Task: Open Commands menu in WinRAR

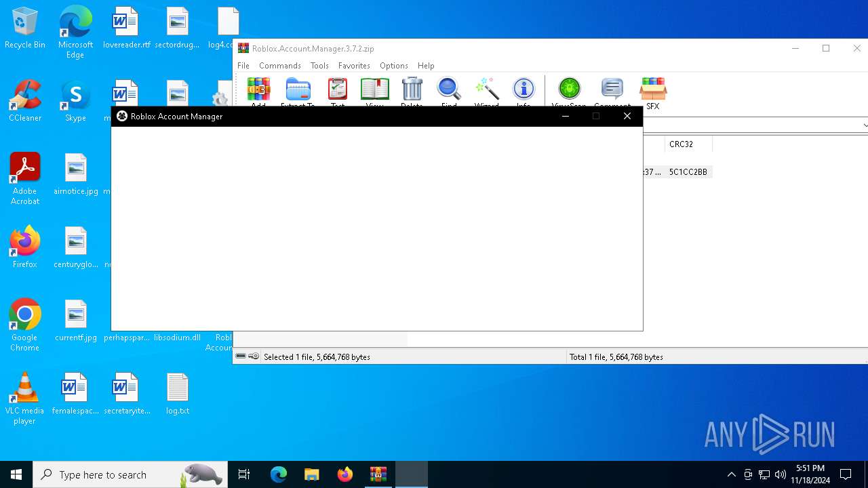Action: pos(280,66)
